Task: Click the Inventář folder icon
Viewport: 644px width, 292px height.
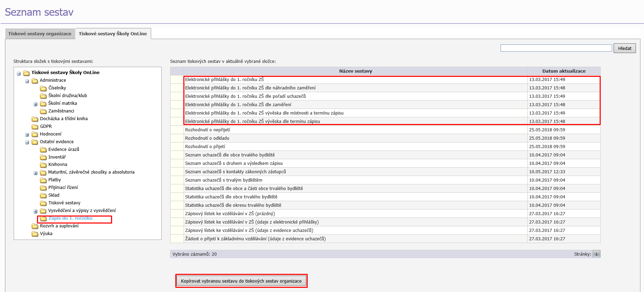Action: (43, 157)
